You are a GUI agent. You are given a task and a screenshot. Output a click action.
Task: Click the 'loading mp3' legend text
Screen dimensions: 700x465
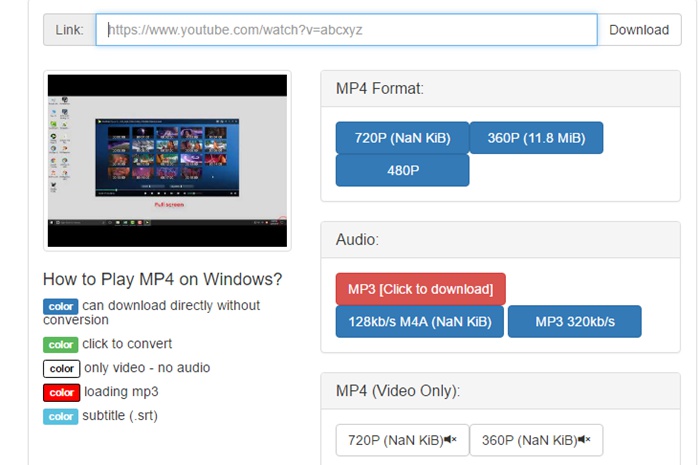point(121,392)
